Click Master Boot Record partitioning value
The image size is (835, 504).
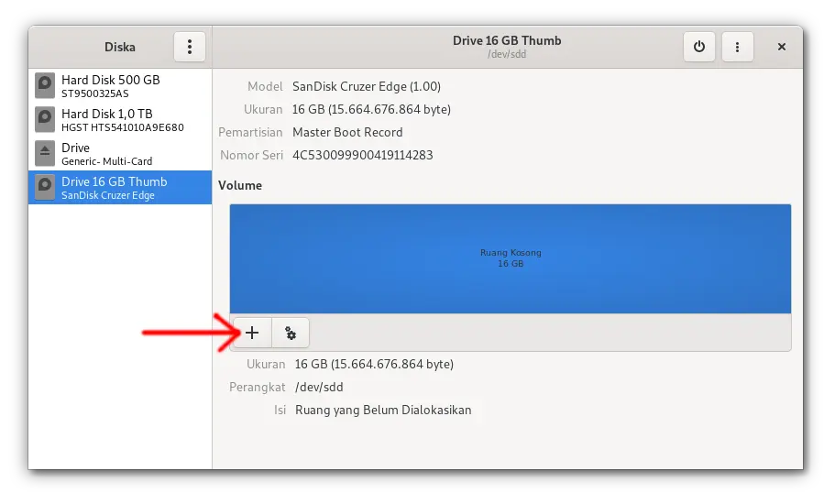click(347, 132)
